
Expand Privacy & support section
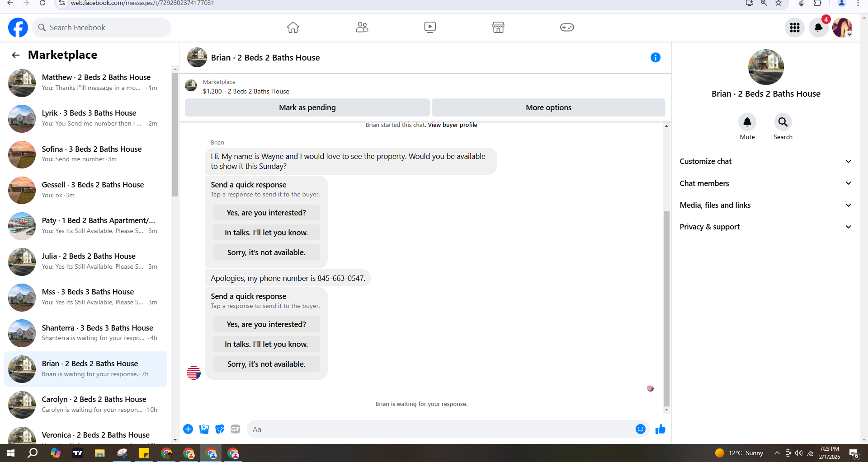click(x=766, y=227)
